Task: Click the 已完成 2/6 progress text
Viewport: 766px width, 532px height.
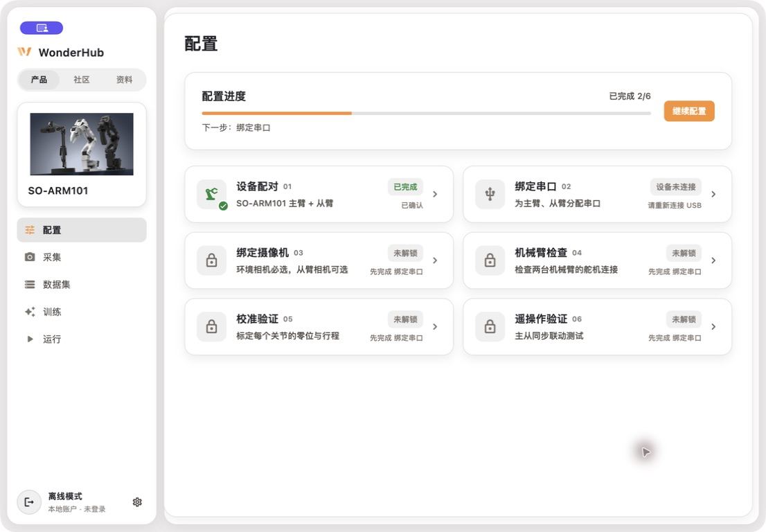Action: pos(630,96)
